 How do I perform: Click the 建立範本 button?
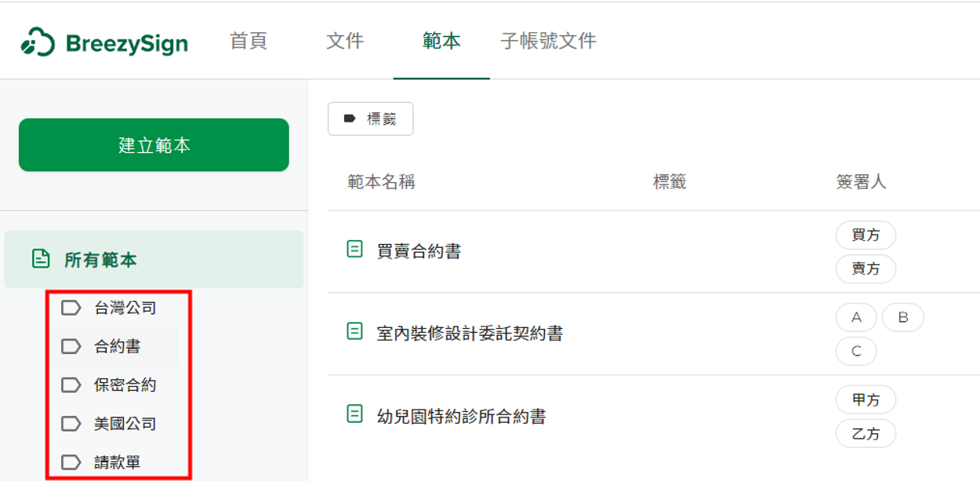click(154, 144)
